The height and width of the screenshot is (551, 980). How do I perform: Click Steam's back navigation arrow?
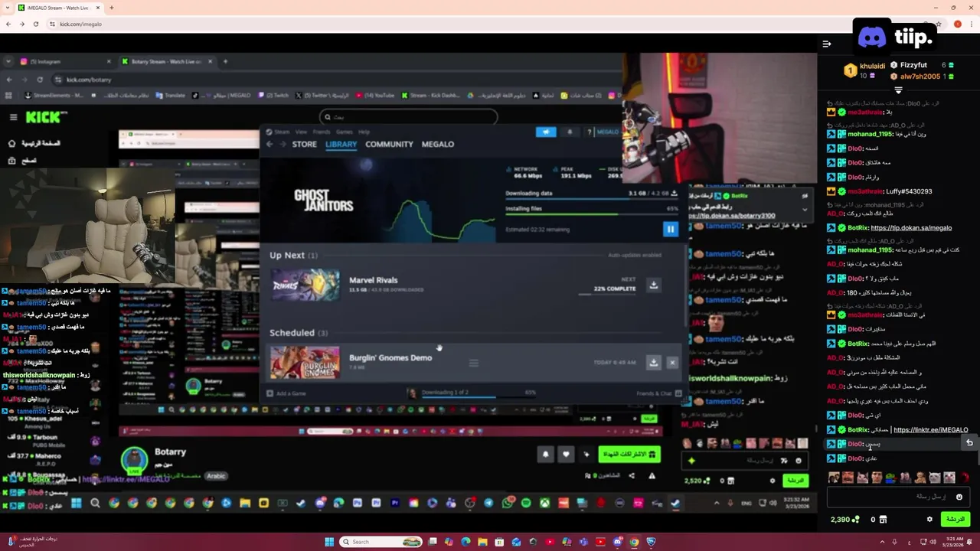[x=269, y=144]
